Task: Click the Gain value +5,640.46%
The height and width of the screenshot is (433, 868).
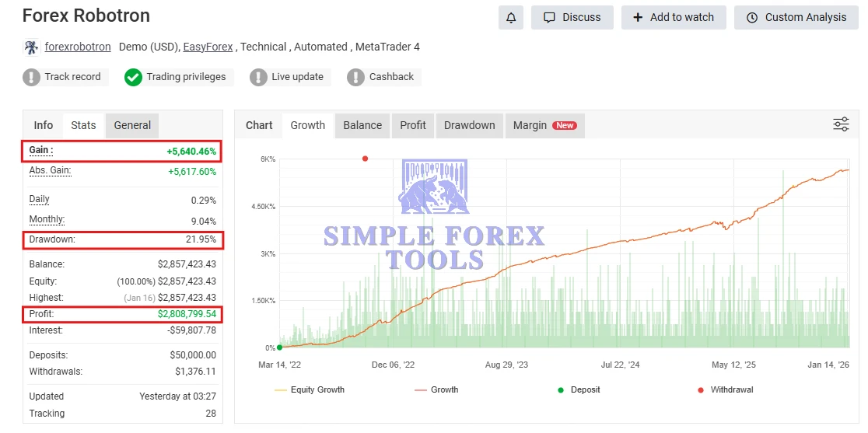Action: [191, 152]
